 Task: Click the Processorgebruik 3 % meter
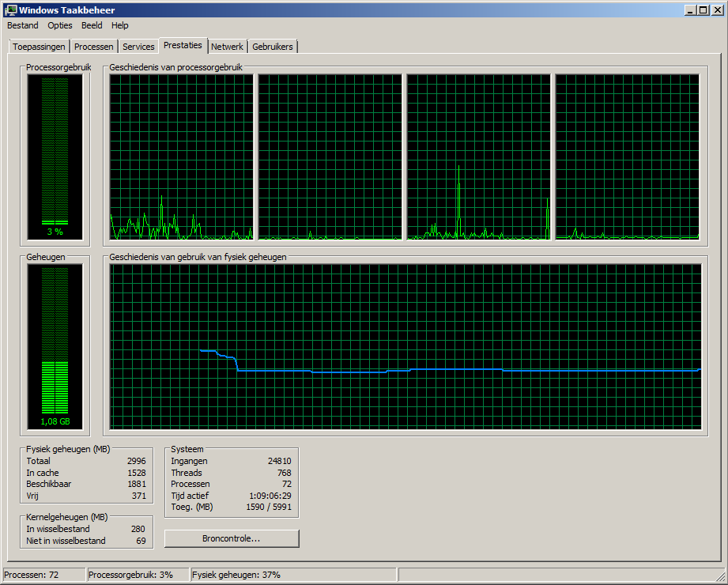[x=55, y=157]
